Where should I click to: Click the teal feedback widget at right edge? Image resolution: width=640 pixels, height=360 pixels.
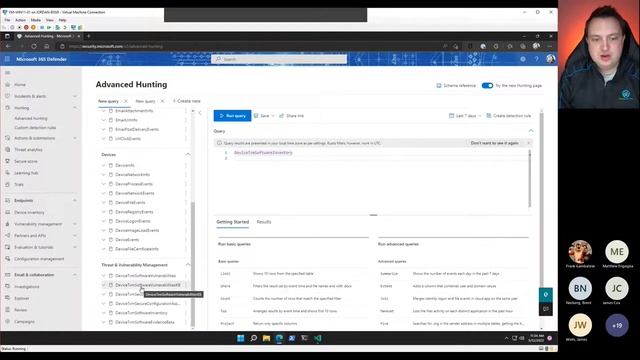[546, 295]
